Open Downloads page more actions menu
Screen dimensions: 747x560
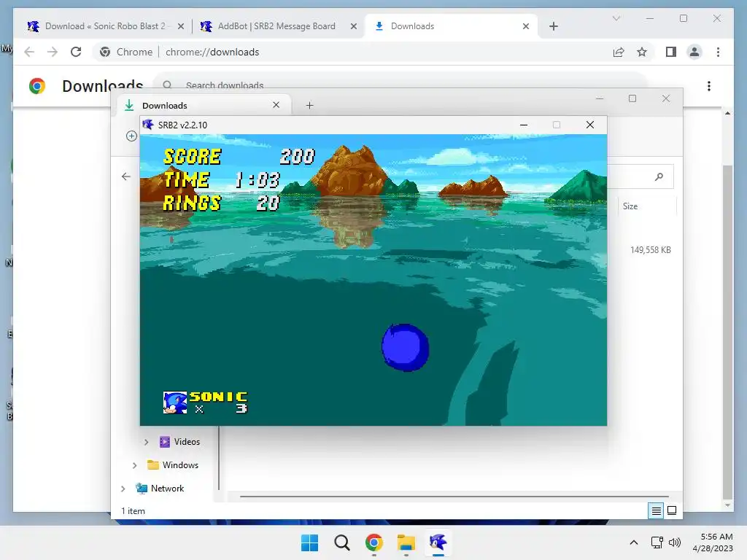click(709, 86)
